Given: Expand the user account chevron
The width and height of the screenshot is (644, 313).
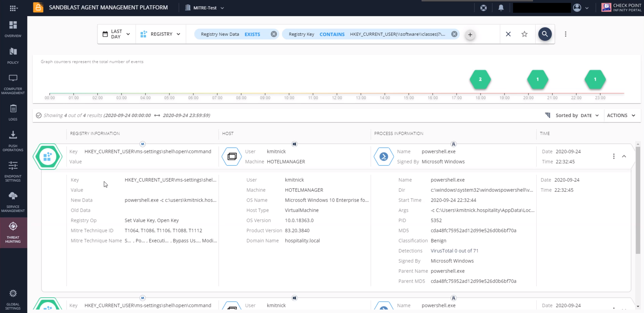Looking at the screenshot, I should tap(587, 8).
